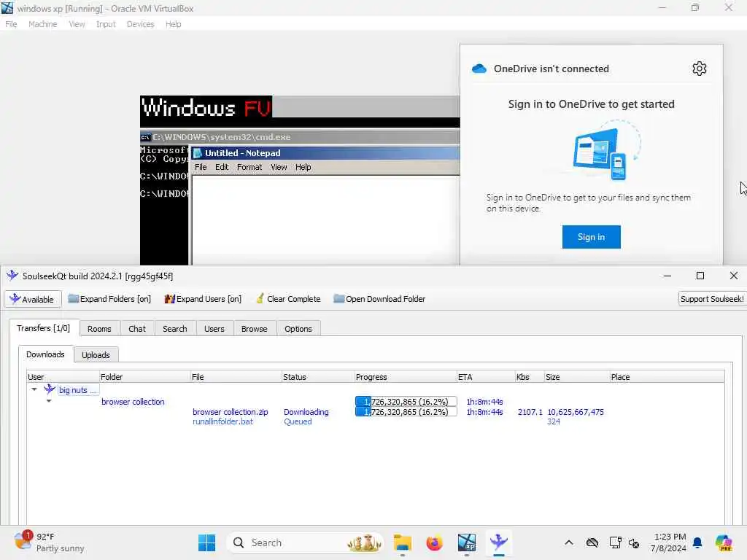Open Notepad Edit menu
Screen dimensions: 747x560
coord(222,167)
